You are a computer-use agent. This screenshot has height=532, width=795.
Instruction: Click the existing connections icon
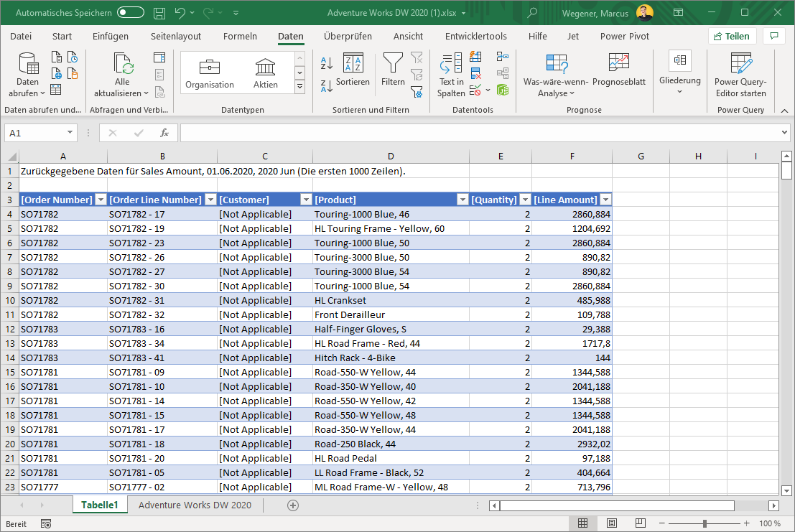(x=73, y=73)
